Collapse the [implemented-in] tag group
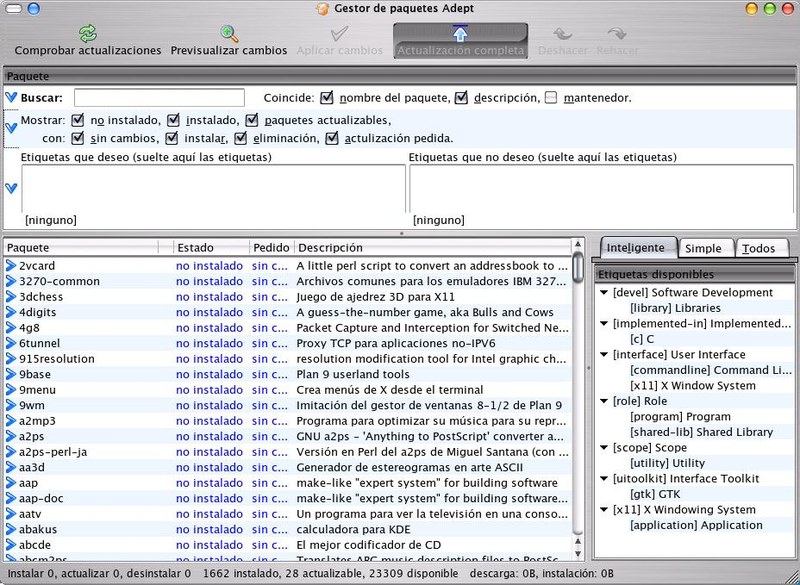 click(605, 324)
